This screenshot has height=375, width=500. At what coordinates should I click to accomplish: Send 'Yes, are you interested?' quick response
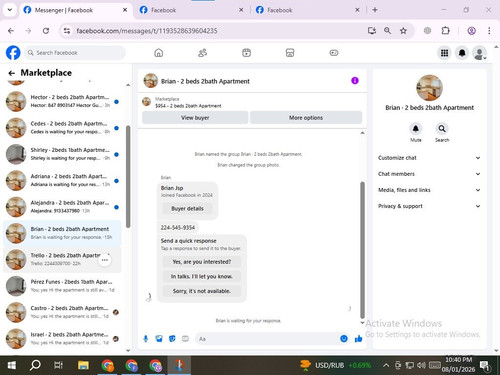pyautogui.click(x=202, y=262)
